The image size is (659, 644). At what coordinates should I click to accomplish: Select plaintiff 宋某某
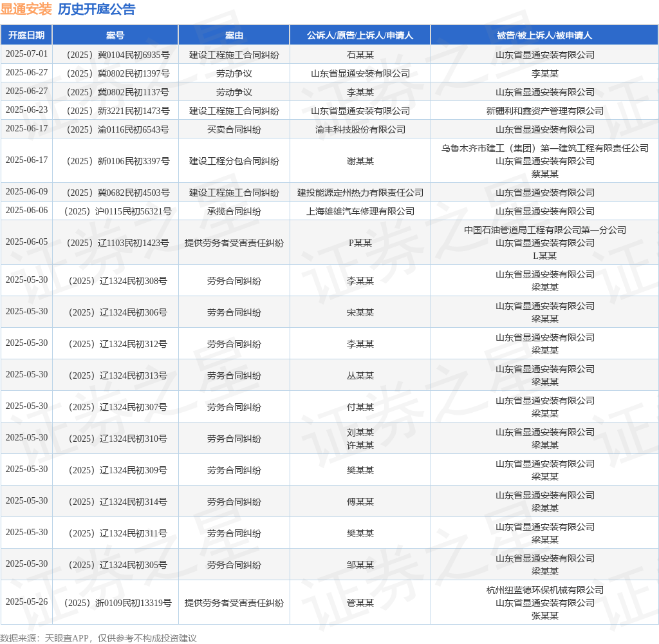(360, 312)
